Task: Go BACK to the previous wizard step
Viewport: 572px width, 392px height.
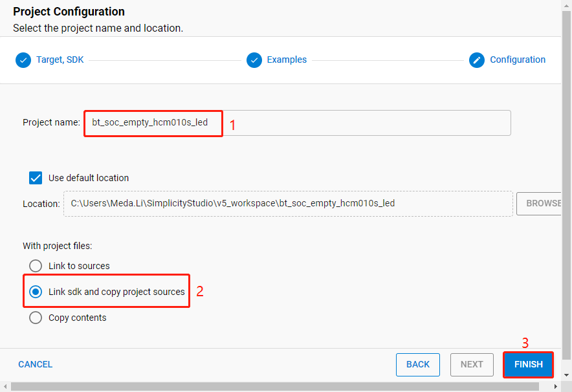Action: [x=417, y=364]
